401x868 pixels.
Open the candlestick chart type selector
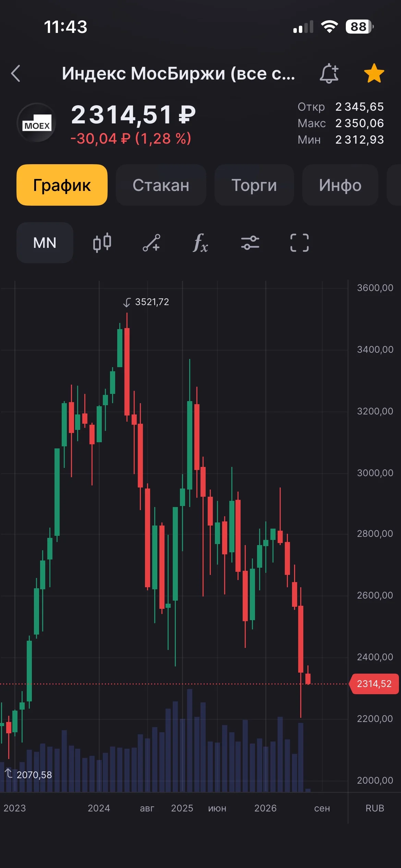[102, 243]
